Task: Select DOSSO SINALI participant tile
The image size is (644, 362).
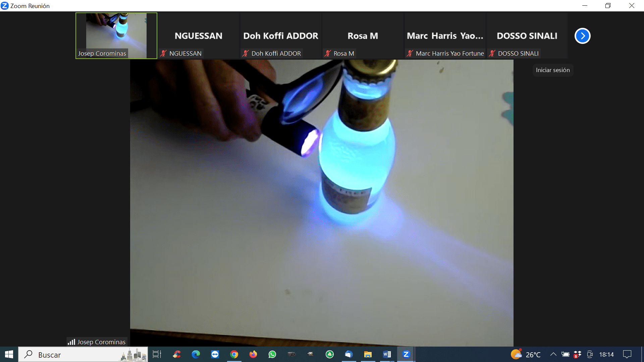Action: pyautogui.click(x=527, y=36)
